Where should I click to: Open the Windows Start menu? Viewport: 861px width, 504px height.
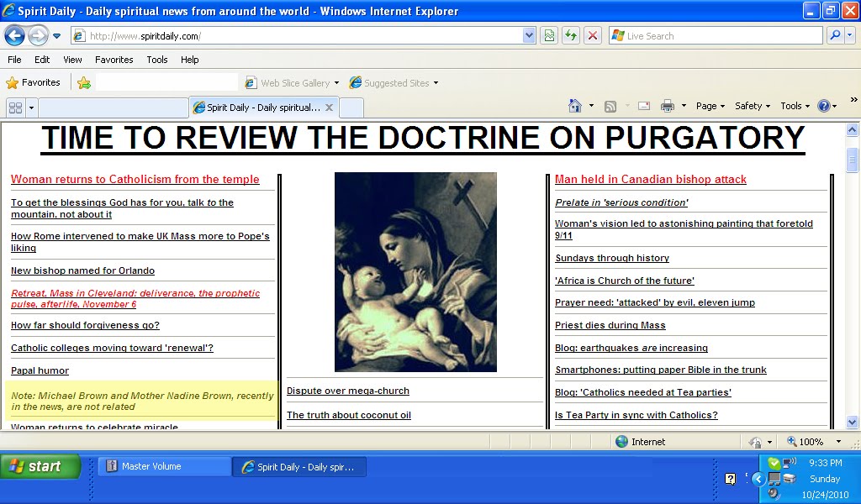[40, 467]
